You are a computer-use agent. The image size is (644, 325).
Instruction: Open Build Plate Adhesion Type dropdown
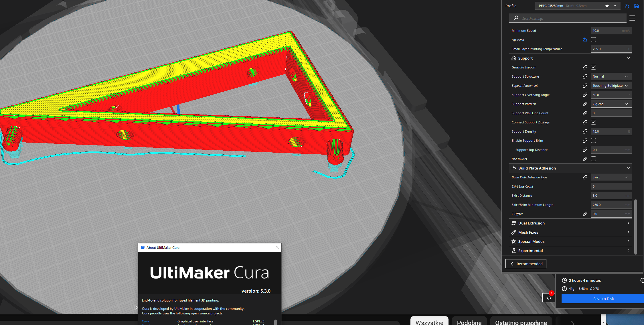[x=611, y=177]
